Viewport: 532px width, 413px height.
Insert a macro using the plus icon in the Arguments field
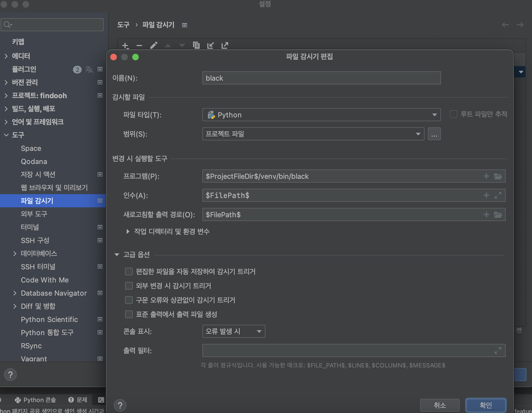click(x=486, y=195)
